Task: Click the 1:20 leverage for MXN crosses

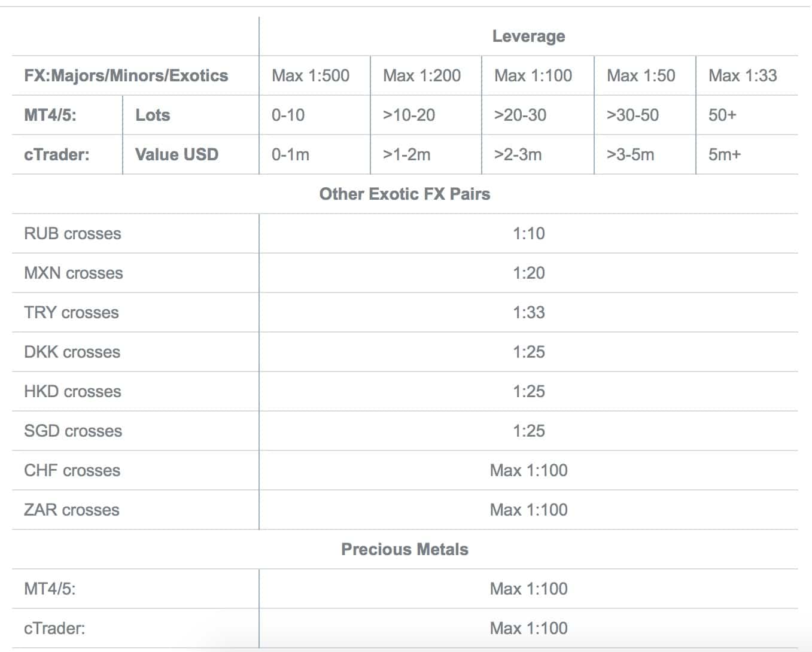Action: (529, 273)
